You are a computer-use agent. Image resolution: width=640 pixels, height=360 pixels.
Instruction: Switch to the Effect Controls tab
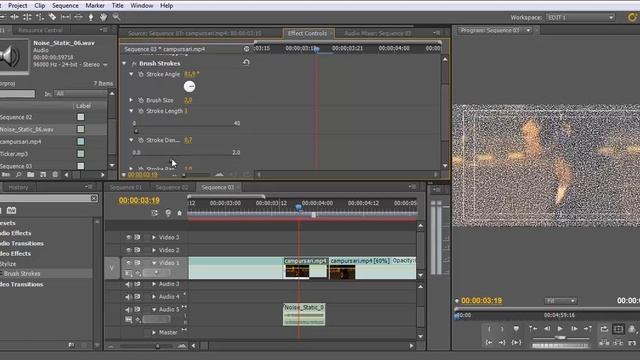[307, 33]
